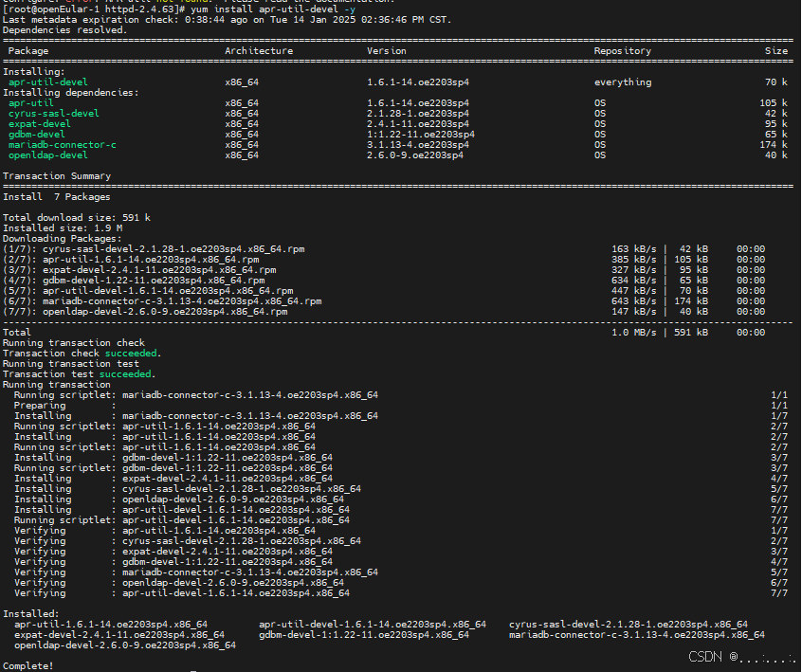Screen dimensions: 802x672
Task: Click version '2.1.28-1.oe2203sp4' in the table
Action: [418, 114]
